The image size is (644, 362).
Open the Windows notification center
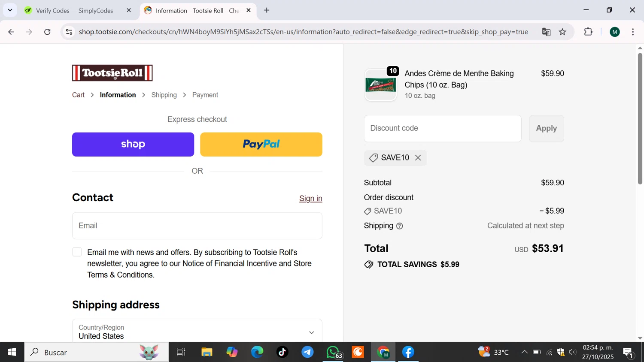tap(629, 353)
